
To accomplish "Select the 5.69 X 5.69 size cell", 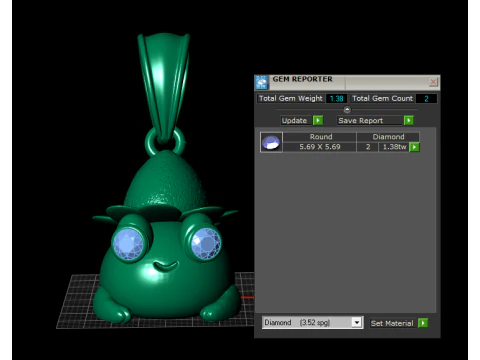I will pos(320,147).
